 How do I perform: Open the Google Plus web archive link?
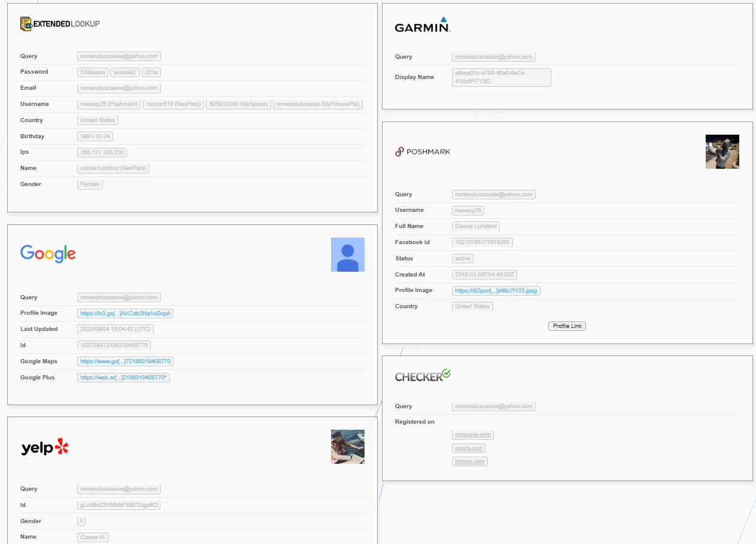click(x=123, y=378)
